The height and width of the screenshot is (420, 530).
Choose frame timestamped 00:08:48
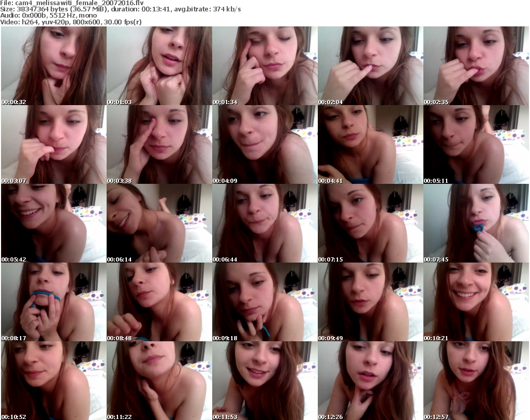click(159, 302)
